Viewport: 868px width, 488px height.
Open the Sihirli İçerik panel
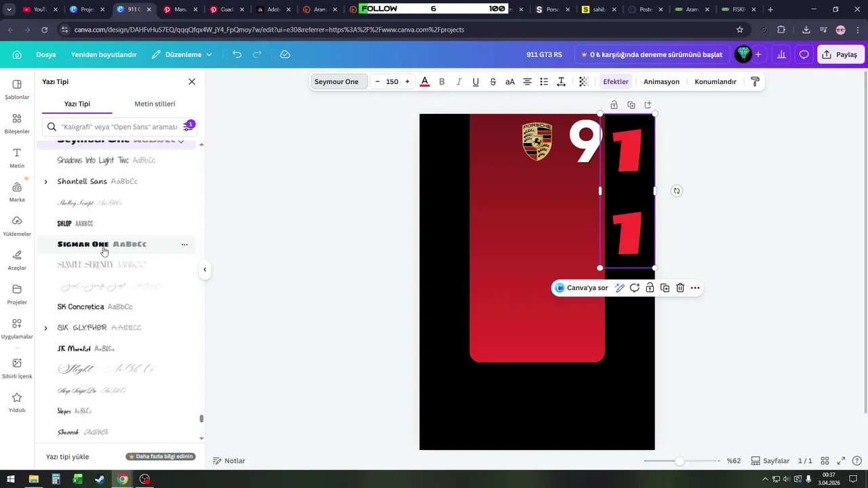click(x=17, y=368)
